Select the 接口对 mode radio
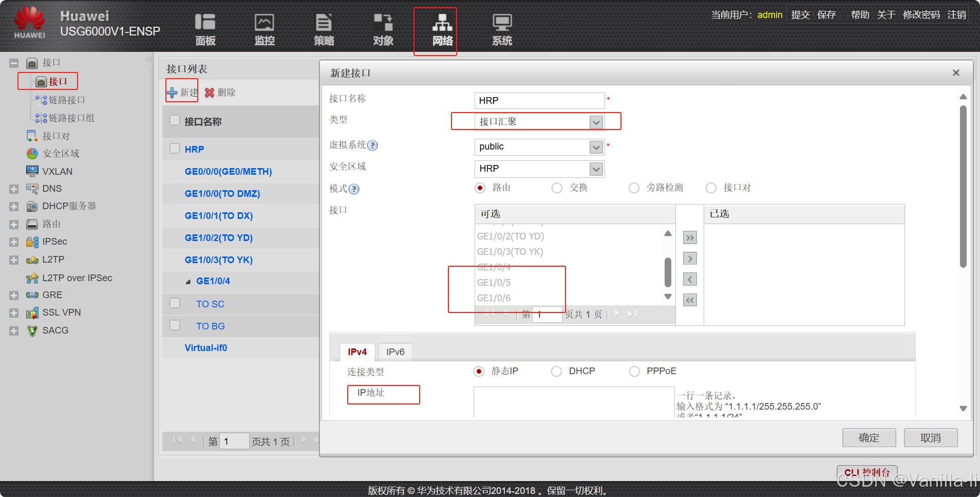The image size is (980, 497). click(x=711, y=188)
